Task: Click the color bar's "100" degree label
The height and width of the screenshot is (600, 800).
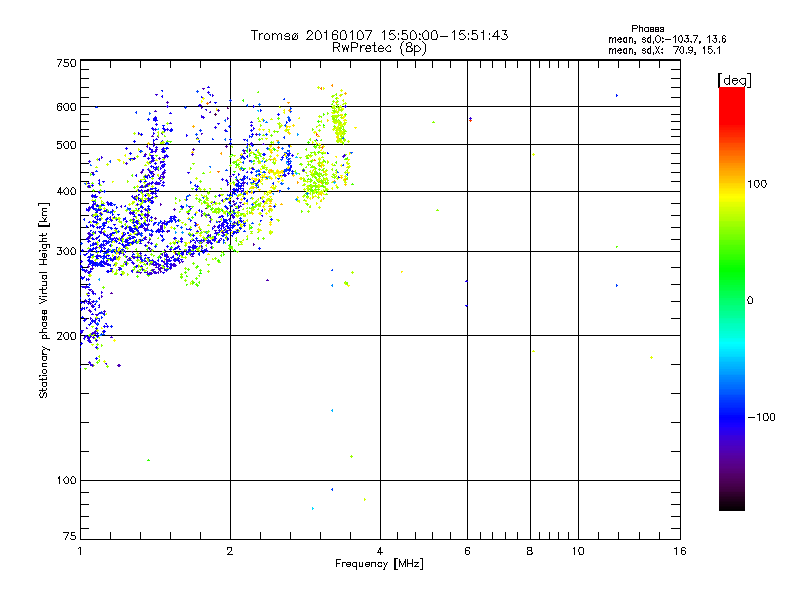Action: (757, 184)
